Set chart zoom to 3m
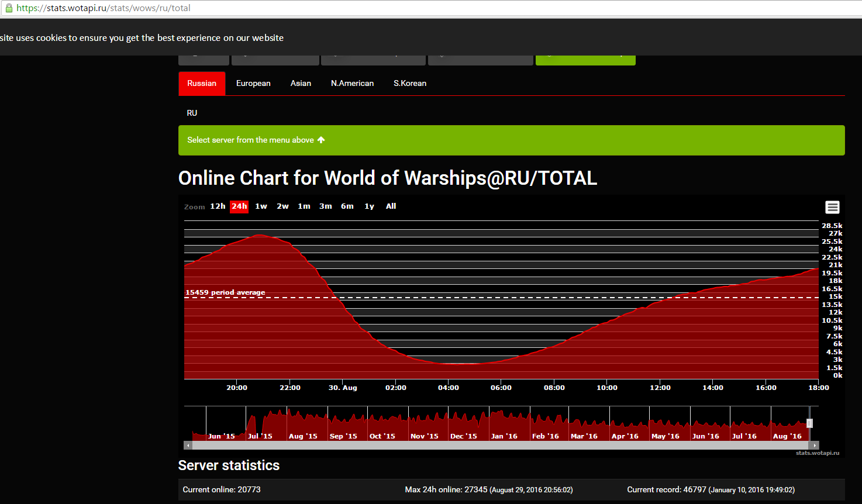 point(326,206)
